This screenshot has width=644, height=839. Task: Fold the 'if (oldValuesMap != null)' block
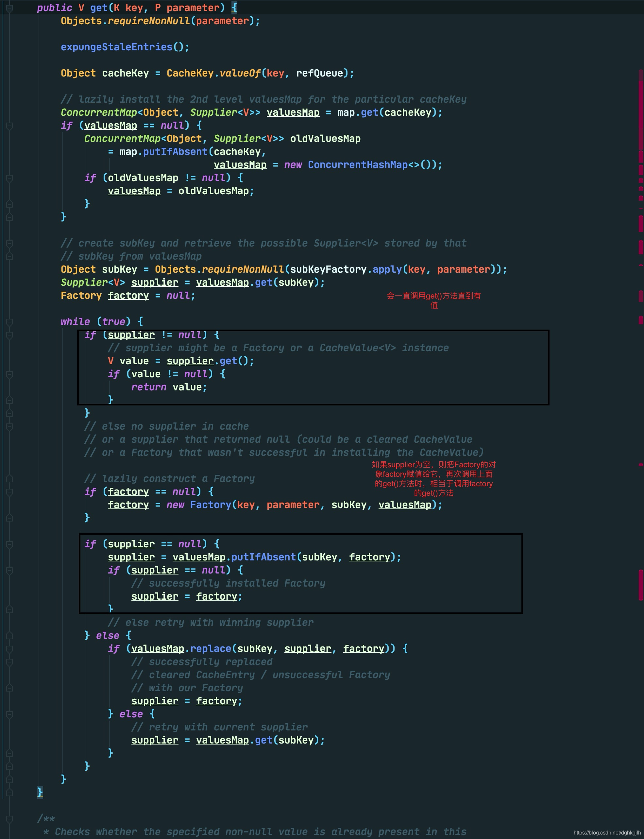pyautogui.click(x=9, y=178)
